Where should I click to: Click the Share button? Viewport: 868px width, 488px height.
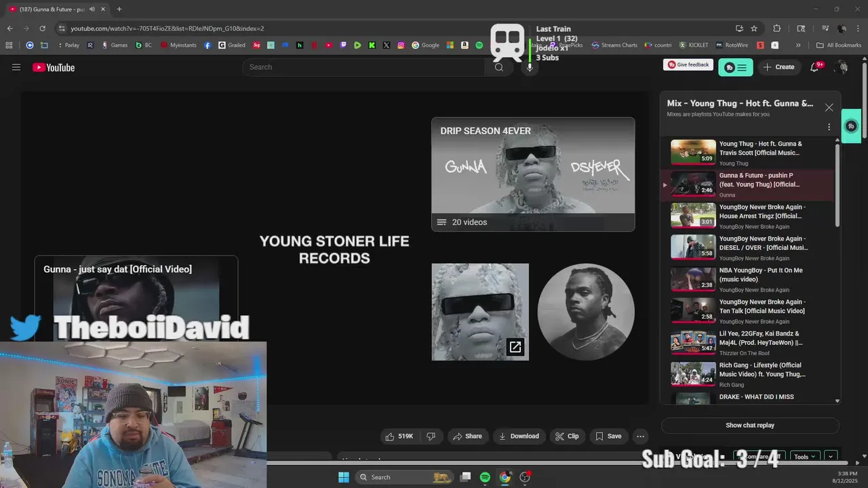coord(467,436)
